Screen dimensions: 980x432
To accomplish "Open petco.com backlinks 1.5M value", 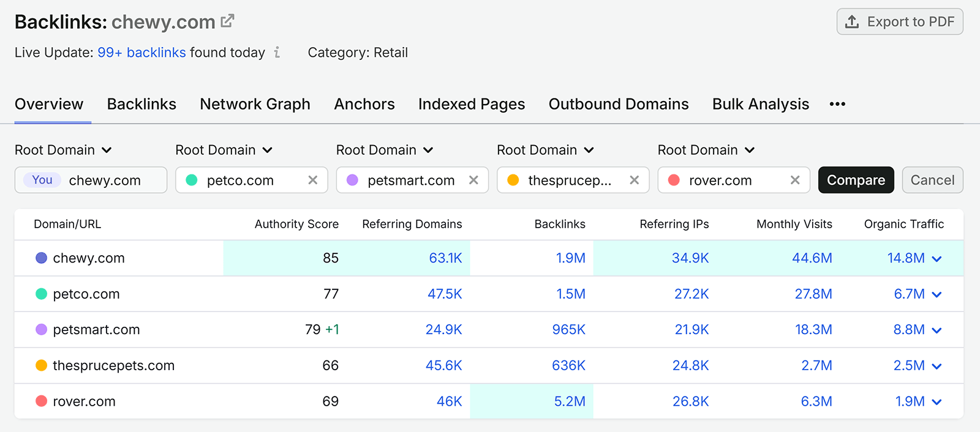I will [x=571, y=294].
